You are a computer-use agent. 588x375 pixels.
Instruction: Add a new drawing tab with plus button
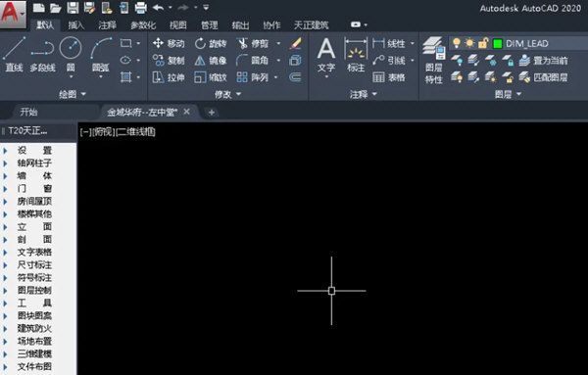(x=211, y=112)
